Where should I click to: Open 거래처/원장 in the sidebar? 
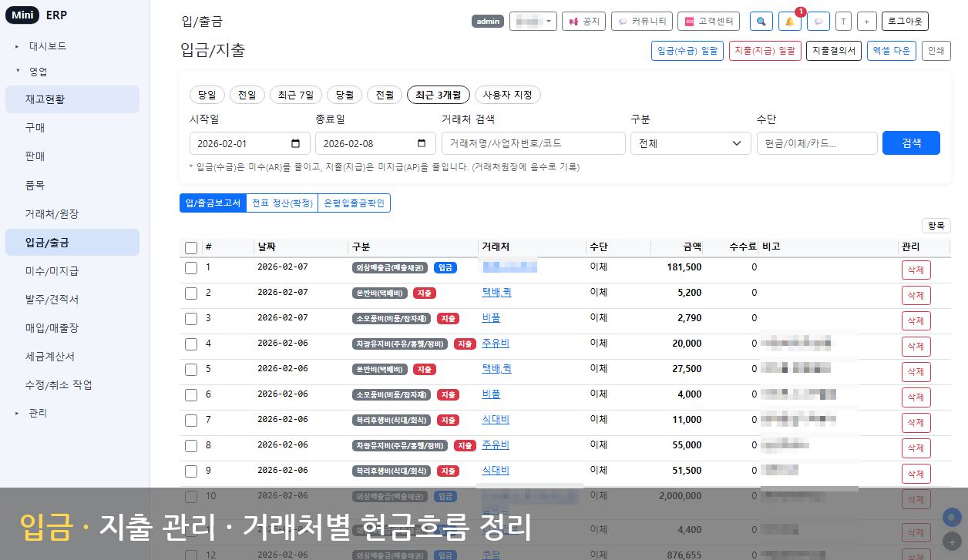(x=72, y=213)
